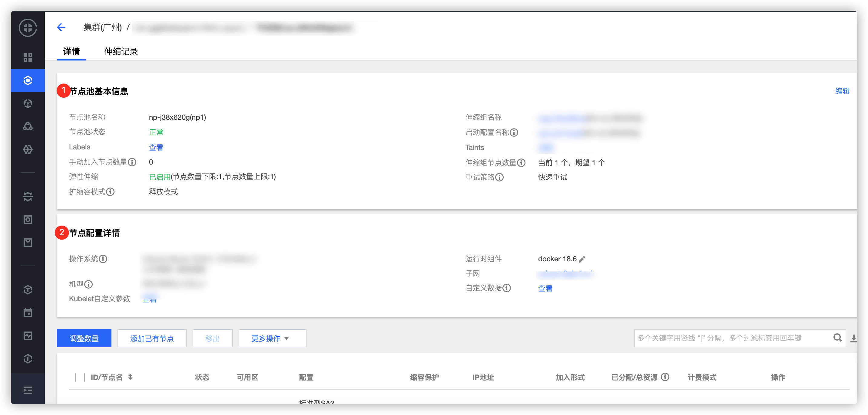Expand the sidebar menu icon at bottom
The image size is (868, 415).
point(28,390)
